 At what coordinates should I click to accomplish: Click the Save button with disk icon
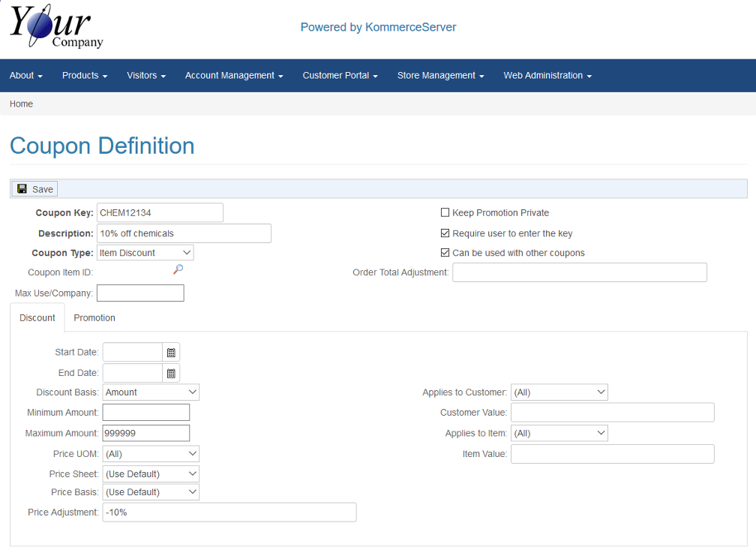35,189
